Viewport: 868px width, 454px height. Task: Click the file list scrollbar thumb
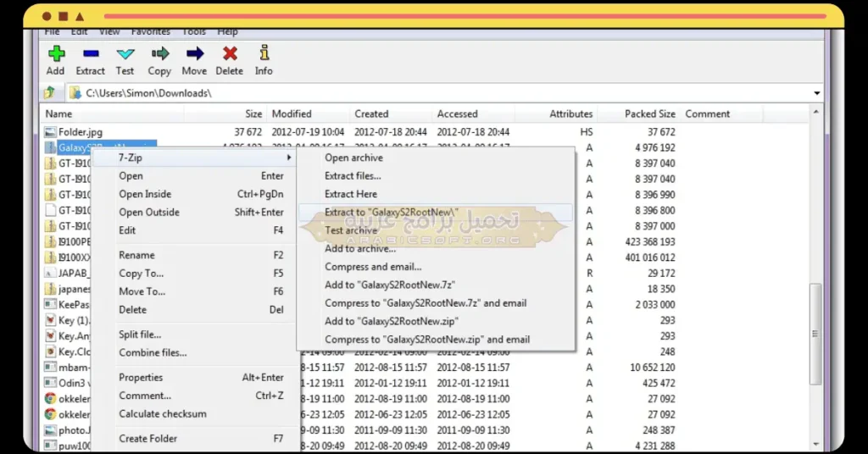click(815, 334)
